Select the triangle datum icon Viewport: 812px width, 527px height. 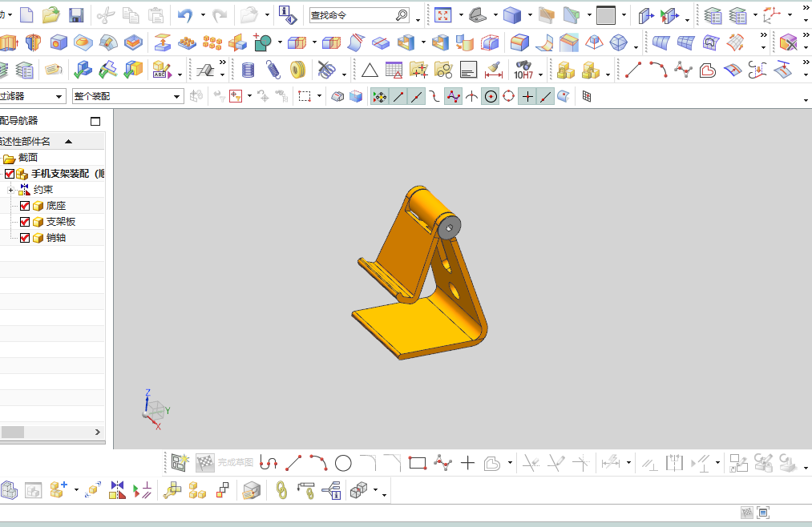tap(370, 70)
